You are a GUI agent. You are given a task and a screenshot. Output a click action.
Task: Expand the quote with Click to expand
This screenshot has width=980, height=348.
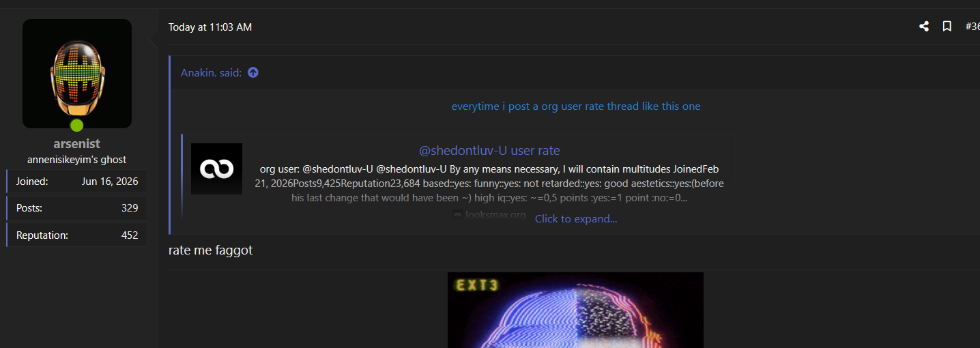(576, 219)
